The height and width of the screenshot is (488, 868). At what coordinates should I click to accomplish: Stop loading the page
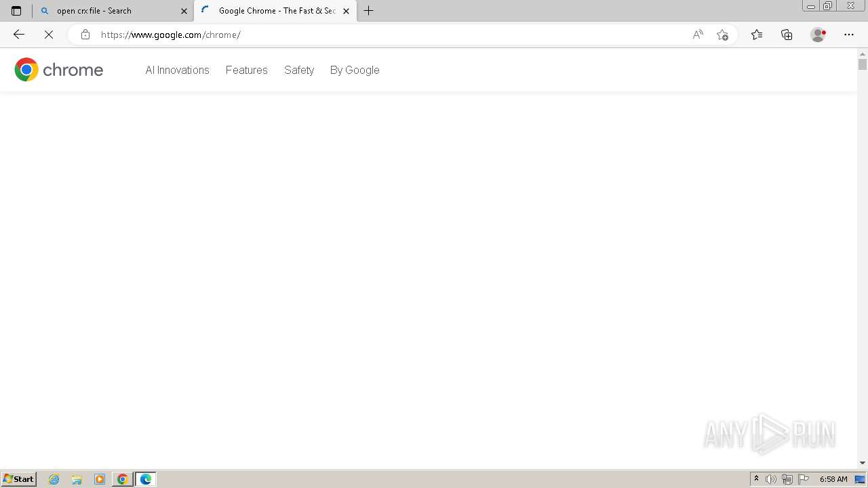[x=49, y=35]
